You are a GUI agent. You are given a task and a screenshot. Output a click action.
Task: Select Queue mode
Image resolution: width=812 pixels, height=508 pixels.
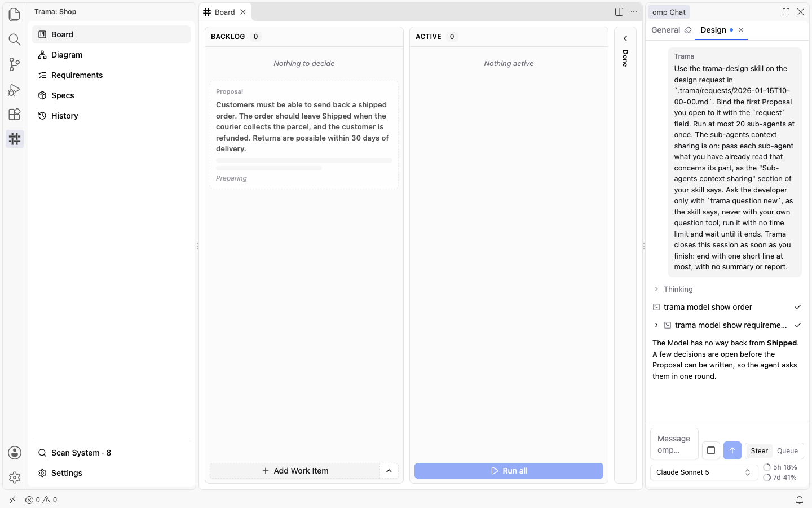(x=787, y=450)
